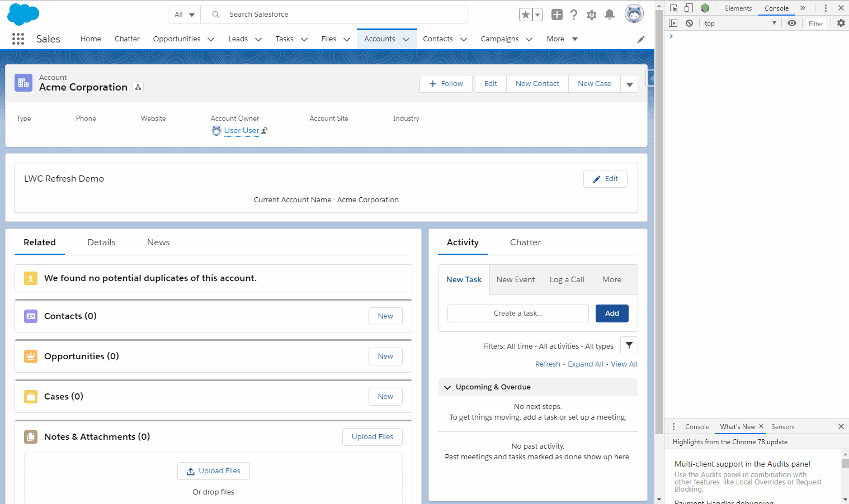Open the DevTools three-dot customize menu
Screen dimensions: 849x504
coord(826,8)
